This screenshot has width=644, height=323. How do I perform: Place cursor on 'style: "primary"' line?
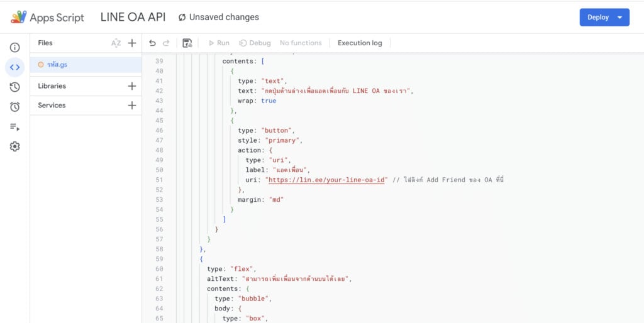(270, 140)
